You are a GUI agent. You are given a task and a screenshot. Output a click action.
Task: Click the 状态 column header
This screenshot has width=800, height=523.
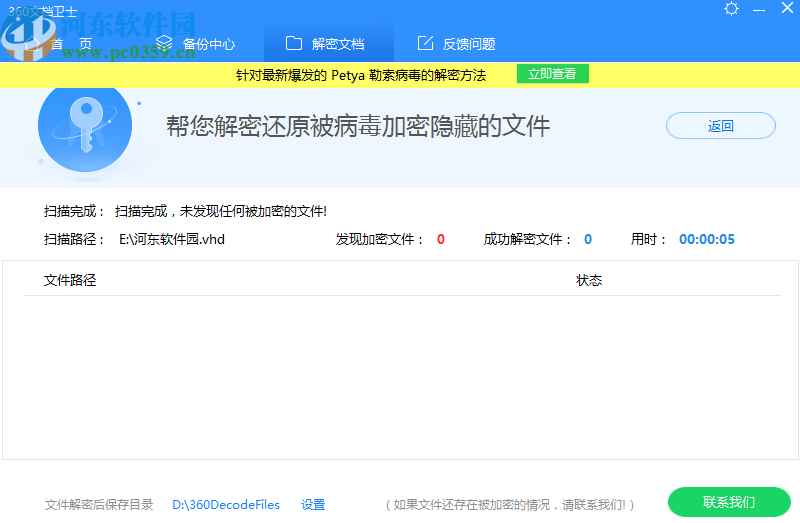589,280
